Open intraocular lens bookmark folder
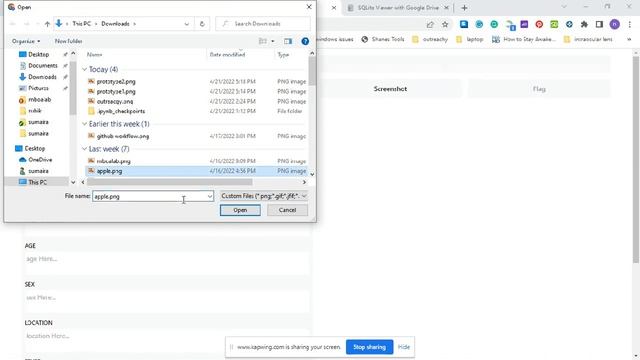The image size is (640, 360). click(x=588, y=40)
